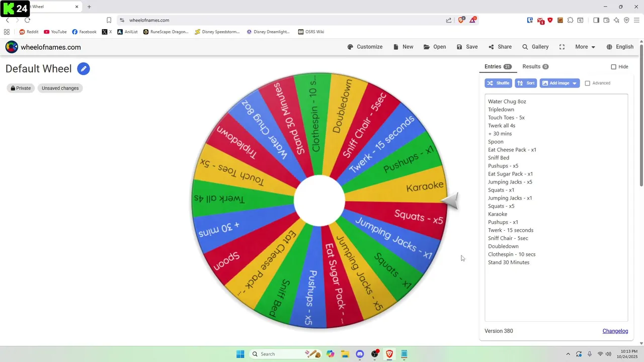Open the apps grid icon in bookmarks bar
The height and width of the screenshot is (362, 644).
pos(7,32)
